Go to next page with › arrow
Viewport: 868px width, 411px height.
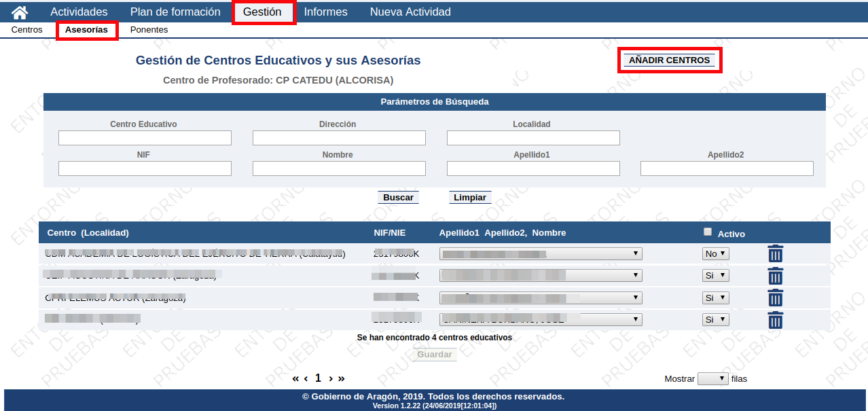[331, 378]
